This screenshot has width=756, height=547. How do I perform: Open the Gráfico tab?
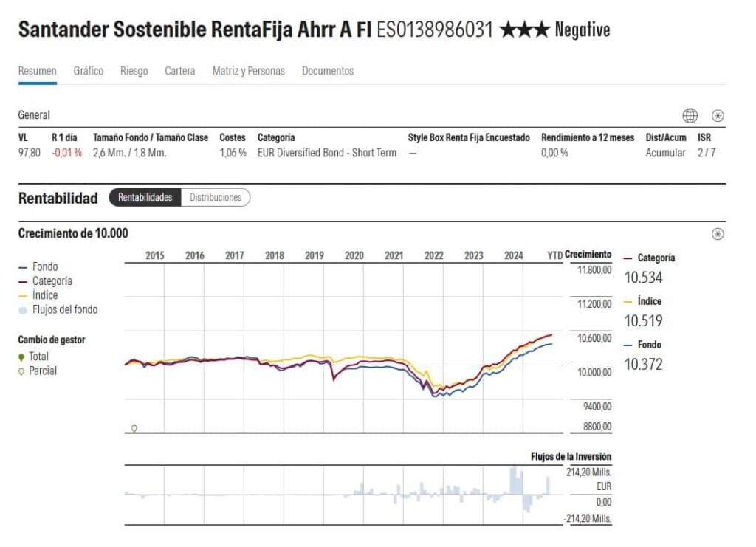click(89, 71)
